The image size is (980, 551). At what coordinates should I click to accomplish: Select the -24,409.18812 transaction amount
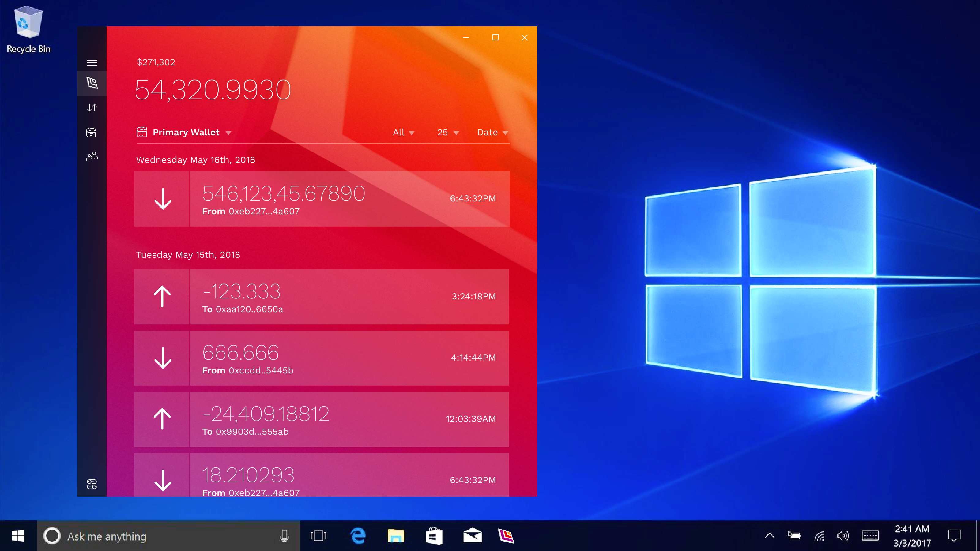tap(266, 414)
